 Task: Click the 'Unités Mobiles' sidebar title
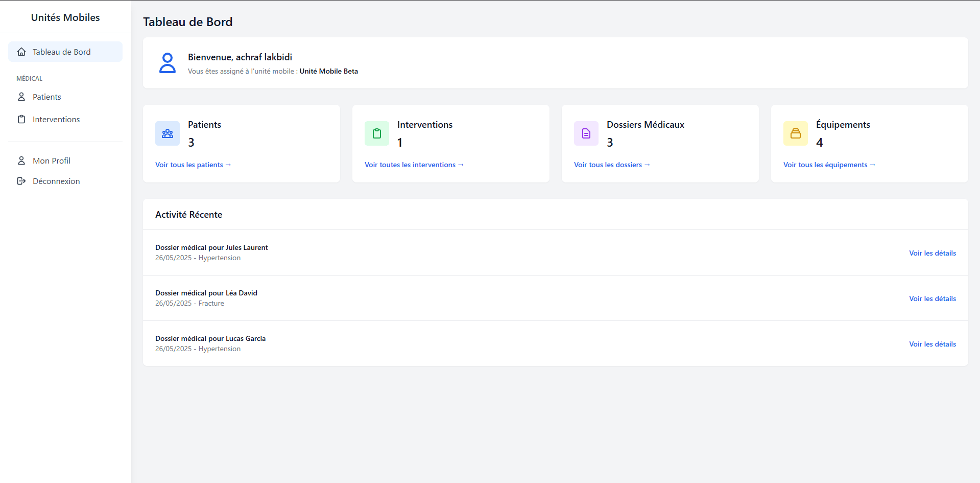pyautogui.click(x=65, y=17)
